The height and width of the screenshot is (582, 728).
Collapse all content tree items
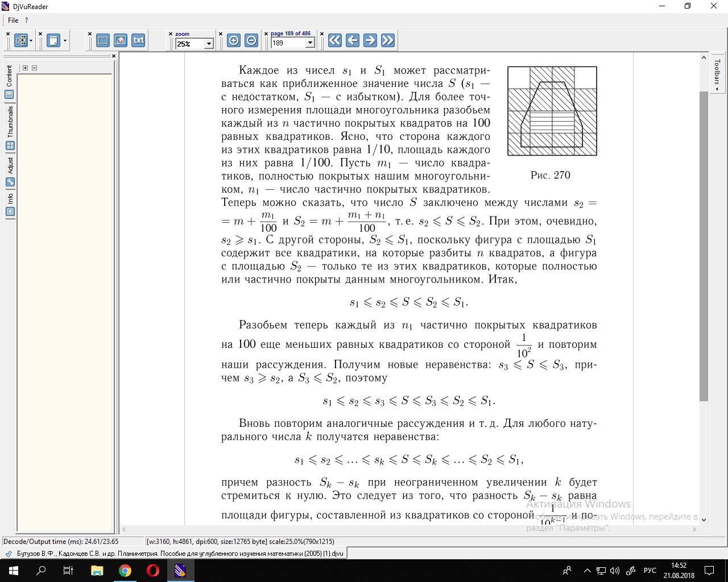[x=34, y=68]
